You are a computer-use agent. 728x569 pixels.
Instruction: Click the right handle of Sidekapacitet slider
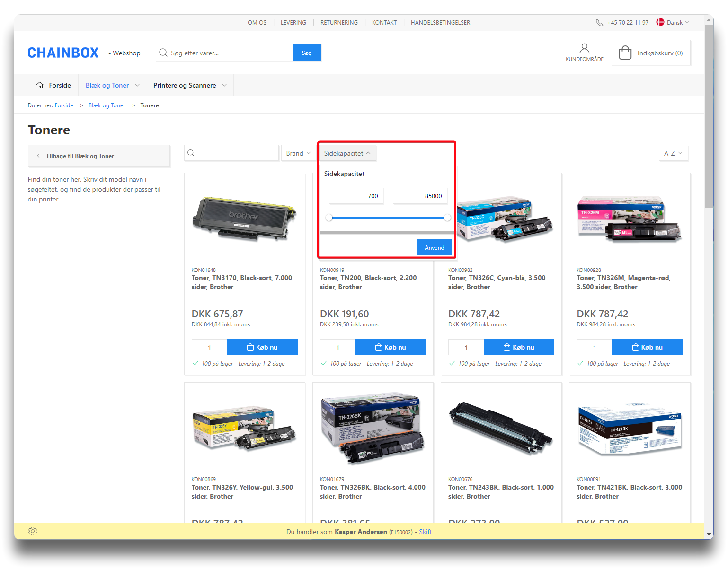click(447, 218)
